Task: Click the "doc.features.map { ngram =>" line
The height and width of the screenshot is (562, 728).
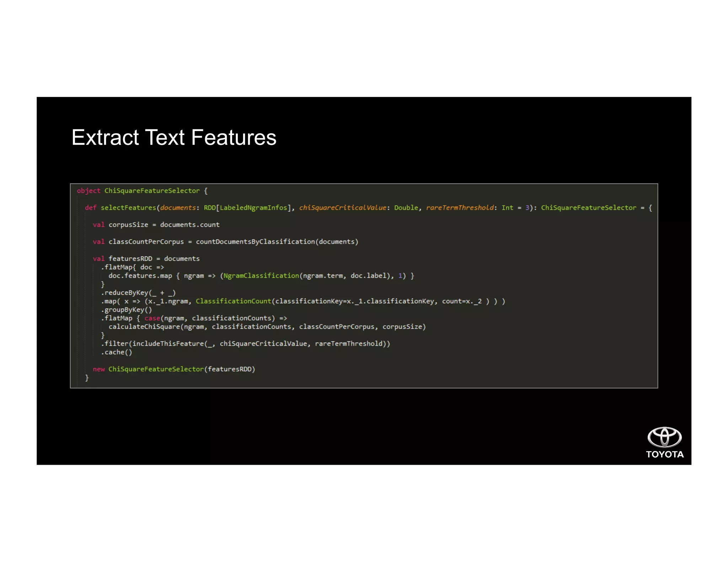Action: pyautogui.click(x=261, y=276)
